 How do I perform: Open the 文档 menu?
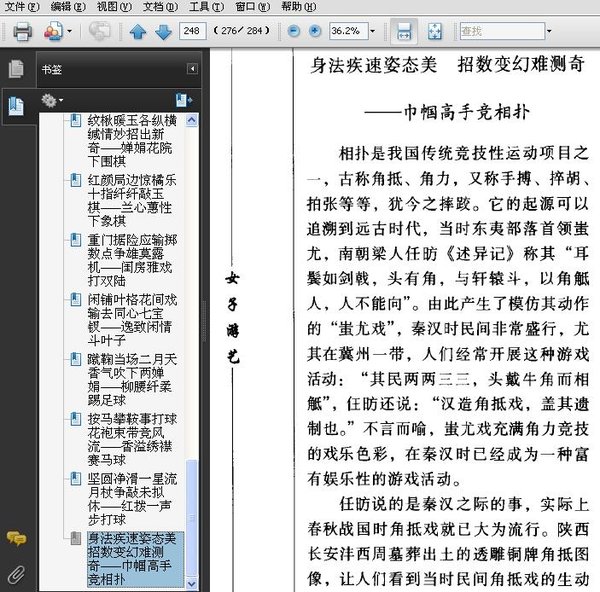click(160, 7)
